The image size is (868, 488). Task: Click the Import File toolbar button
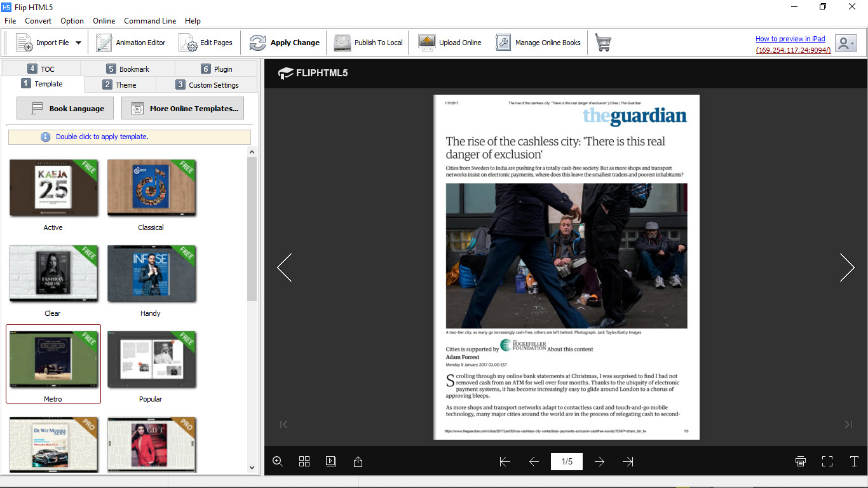[x=43, y=43]
